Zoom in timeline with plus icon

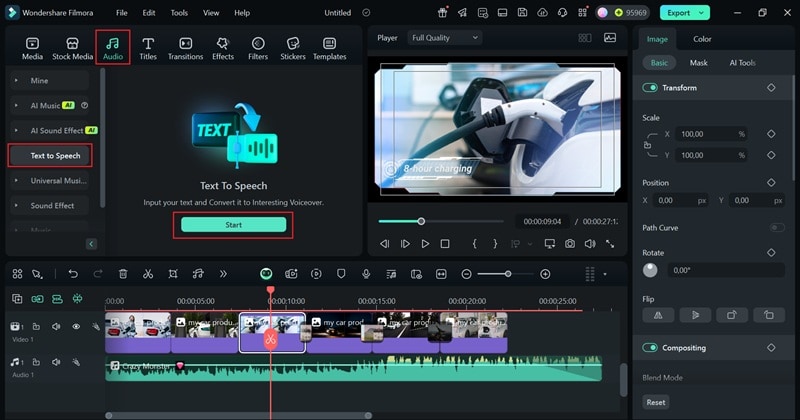pos(545,274)
